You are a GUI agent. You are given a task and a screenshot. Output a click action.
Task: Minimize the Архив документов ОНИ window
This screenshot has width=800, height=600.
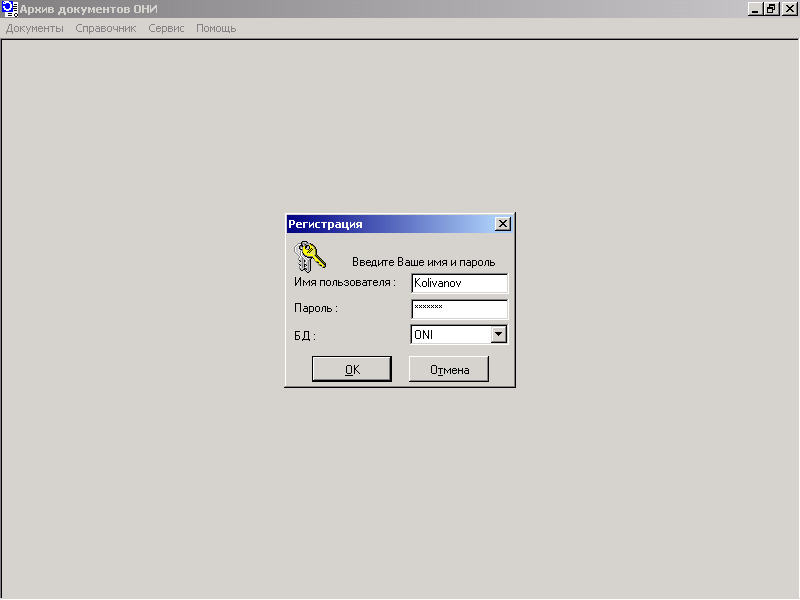755,9
